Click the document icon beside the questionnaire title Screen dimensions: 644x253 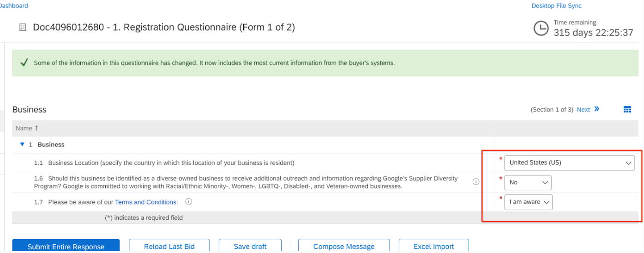click(x=23, y=28)
